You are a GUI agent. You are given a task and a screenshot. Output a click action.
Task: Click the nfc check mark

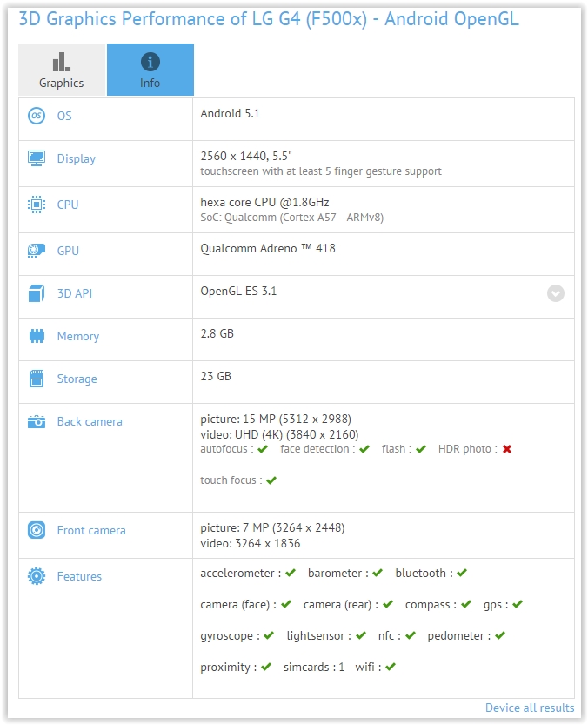(411, 635)
